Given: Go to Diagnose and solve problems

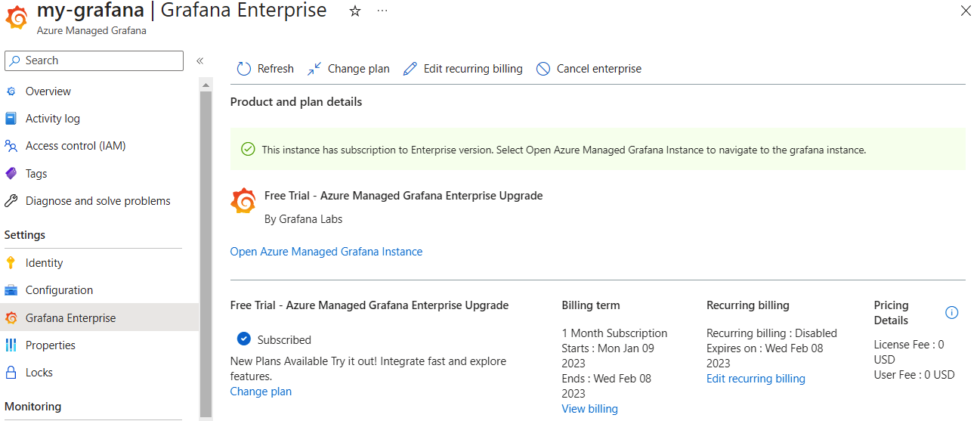Looking at the screenshot, I should pos(97,201).
